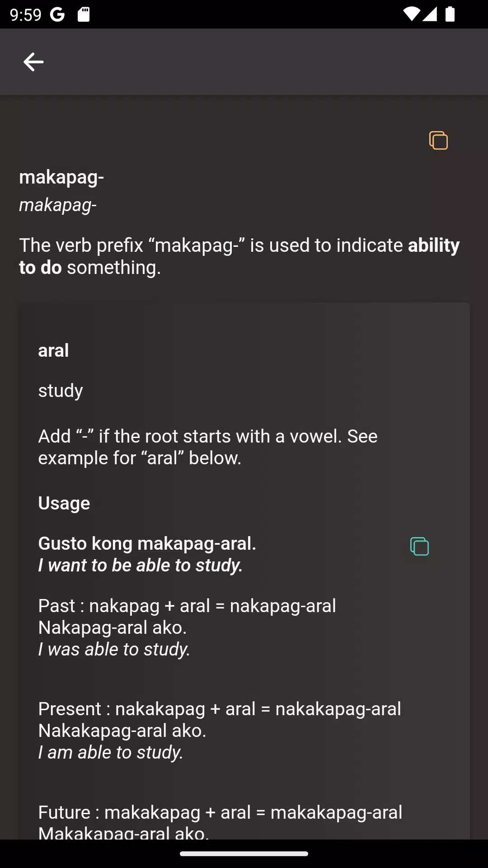Tap the Future tense formula line
488x868 pixels.
click(x=220, y=812)
